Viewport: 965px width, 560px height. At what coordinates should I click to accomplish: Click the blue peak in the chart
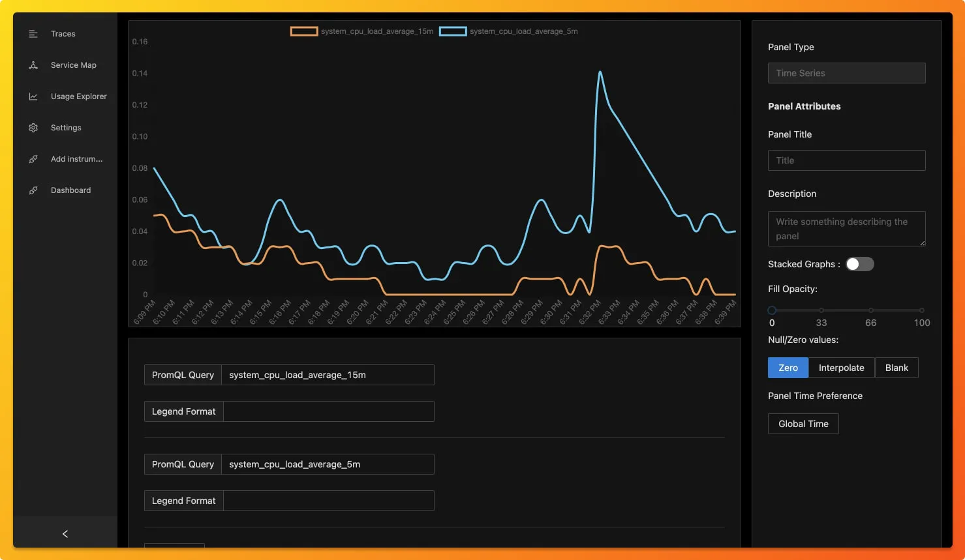point(600,72)
